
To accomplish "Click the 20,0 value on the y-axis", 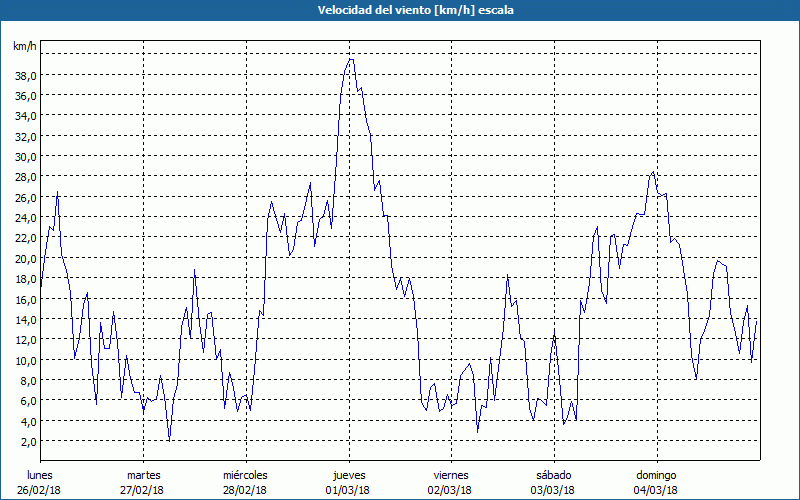I will click(25, 258).
